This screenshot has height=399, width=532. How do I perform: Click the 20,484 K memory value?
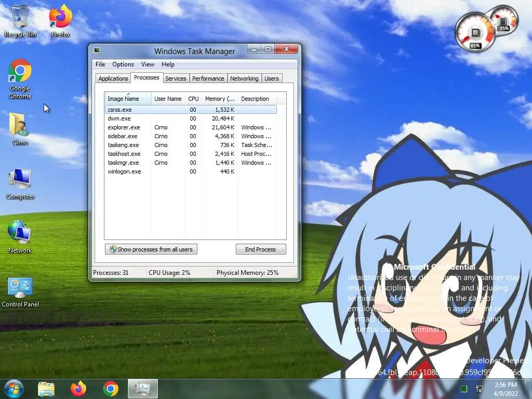click(x=223, y=118)
